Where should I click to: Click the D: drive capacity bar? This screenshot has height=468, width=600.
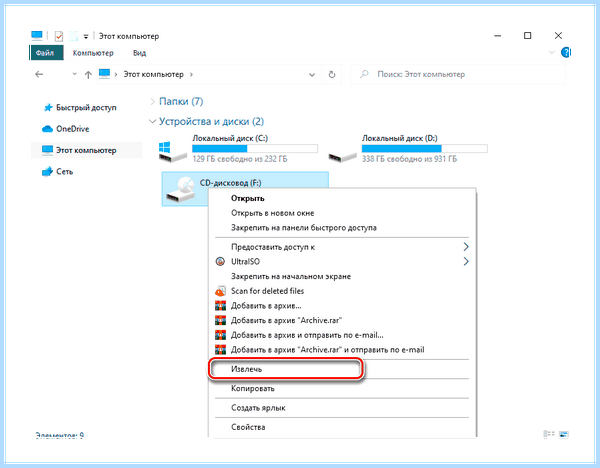[x=425, y=148]
